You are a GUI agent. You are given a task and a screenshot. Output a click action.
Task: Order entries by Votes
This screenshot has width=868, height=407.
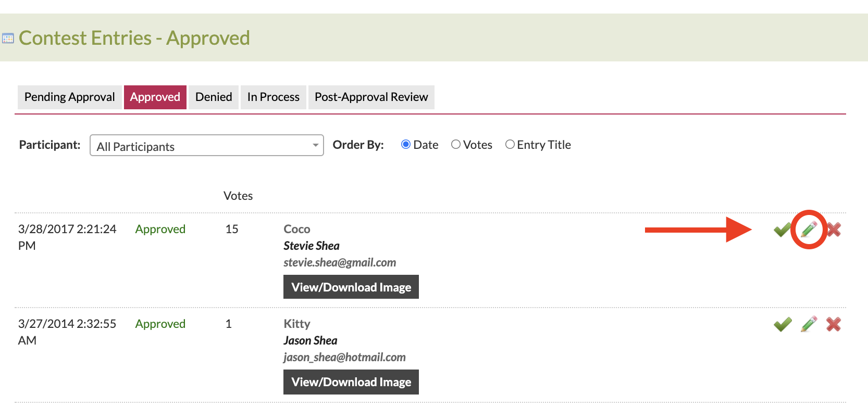click(456, 145)
